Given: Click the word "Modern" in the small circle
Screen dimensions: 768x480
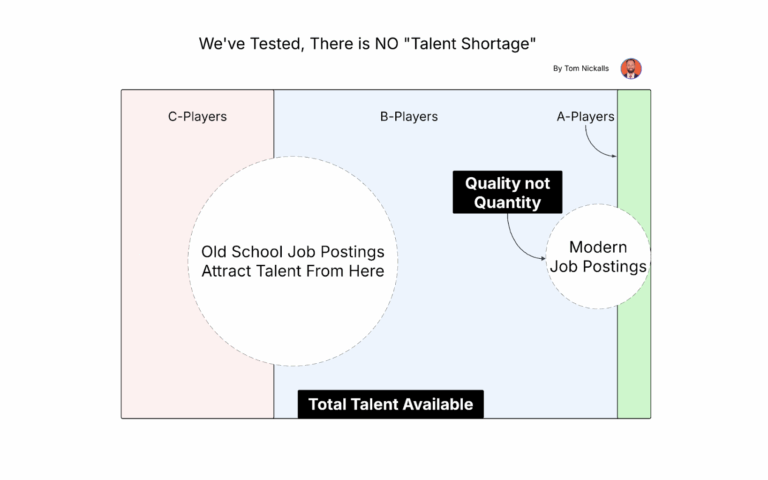Looking at the screenshot, I should [598, 247].
